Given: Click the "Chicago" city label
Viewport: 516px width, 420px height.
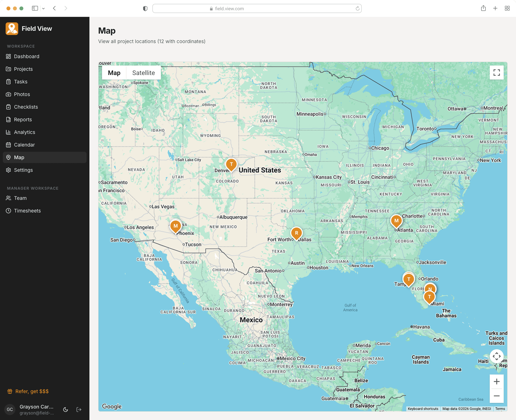Looking at the screenshot, I should tap(380, 148).
